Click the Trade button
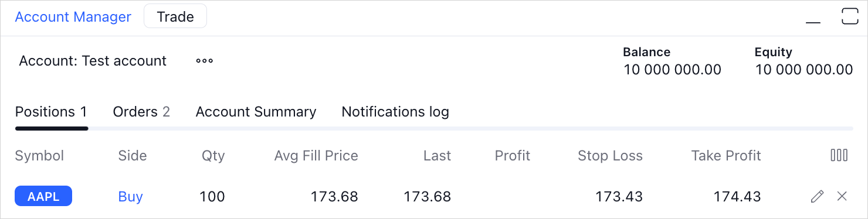 point(175,17)
